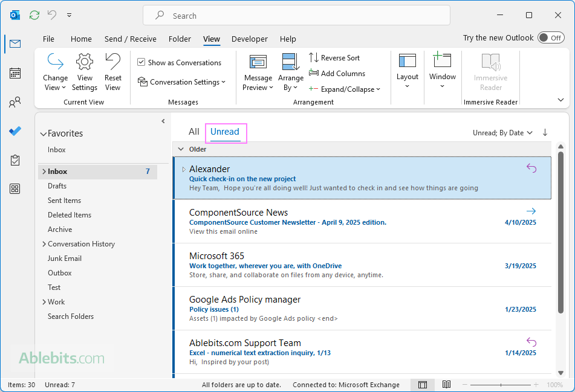Image resolution: width=575 pixels, height=392 pixels.
Task: Open the To Do checkmark icon
Action: click(x=15, y=131)
